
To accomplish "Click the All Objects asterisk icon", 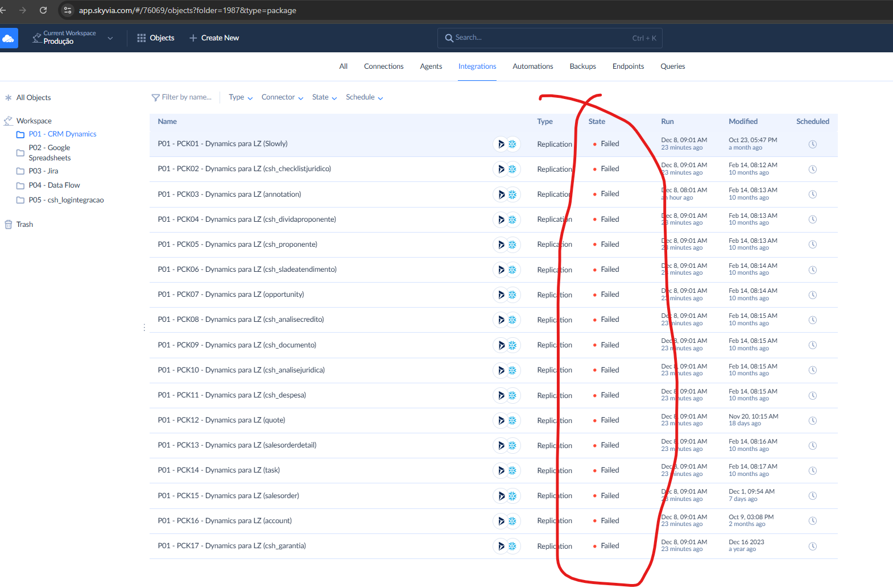I will tap(8, 98).
